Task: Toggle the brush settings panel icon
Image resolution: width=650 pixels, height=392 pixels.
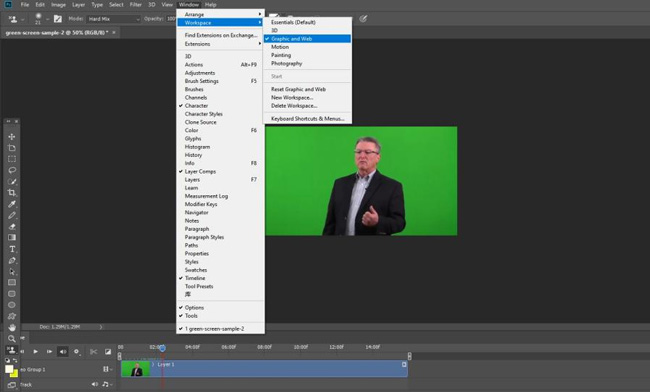Action: [58, 19]
